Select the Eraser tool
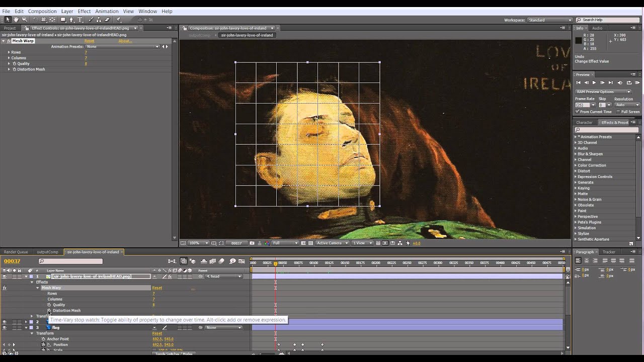Screen dimensions: 644x362 coord(107,20)
